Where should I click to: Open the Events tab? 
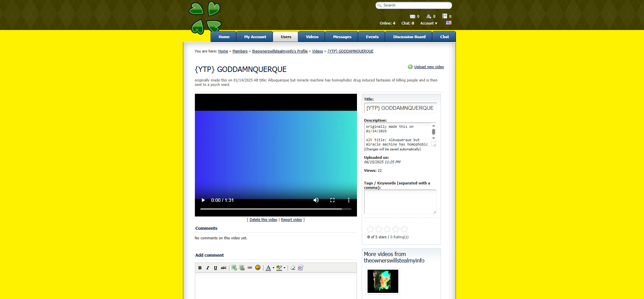point(372,37)
